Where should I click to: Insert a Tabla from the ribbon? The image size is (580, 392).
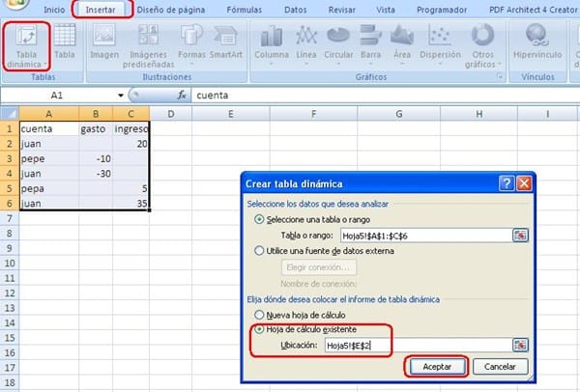[x=65, y=42]
